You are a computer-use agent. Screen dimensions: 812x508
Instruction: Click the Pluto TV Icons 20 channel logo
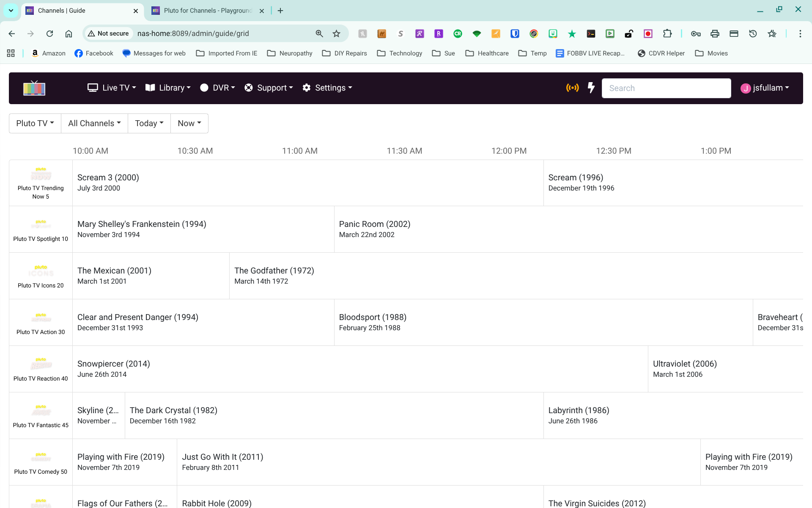(41, 271)
